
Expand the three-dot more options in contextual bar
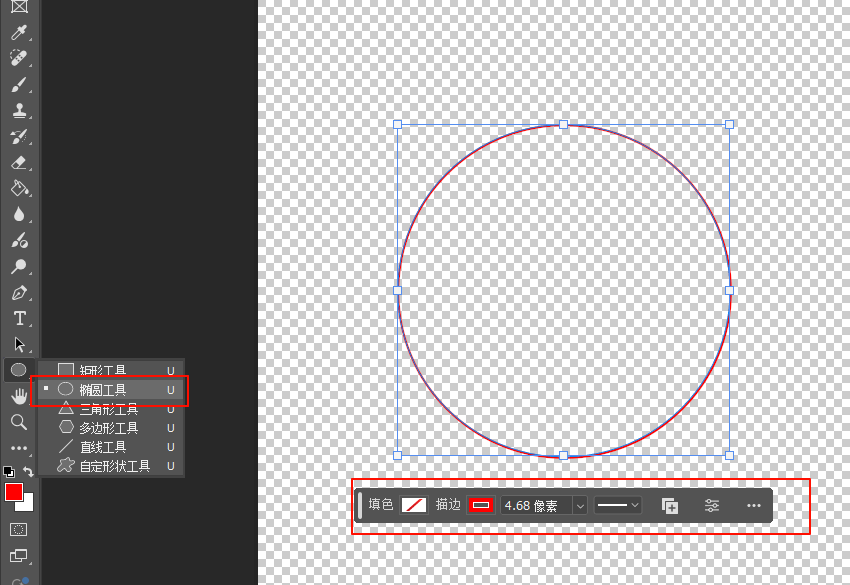click(x=754, y=506)
